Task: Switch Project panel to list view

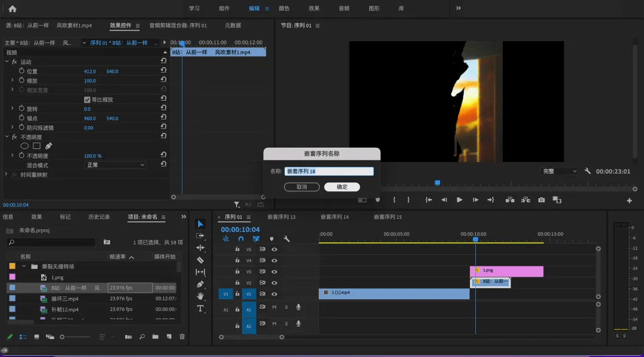Action: click(x=23, y=337)
